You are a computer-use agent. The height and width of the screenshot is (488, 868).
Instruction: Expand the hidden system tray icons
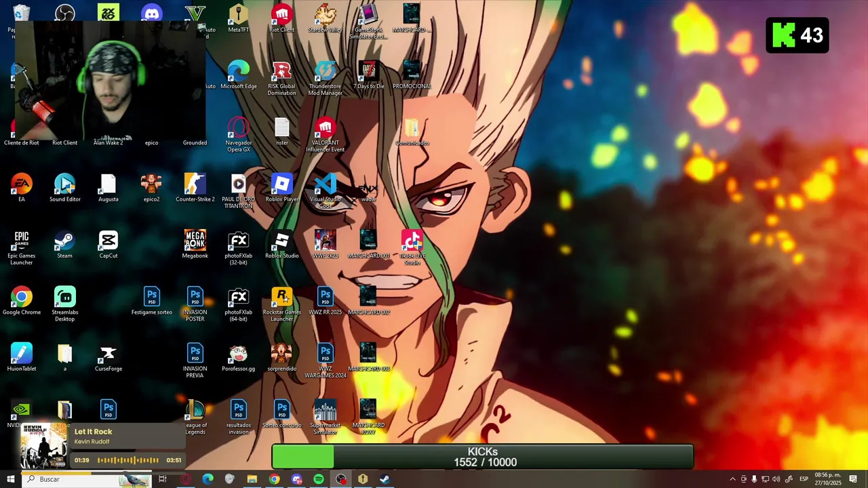coord(732,479)
